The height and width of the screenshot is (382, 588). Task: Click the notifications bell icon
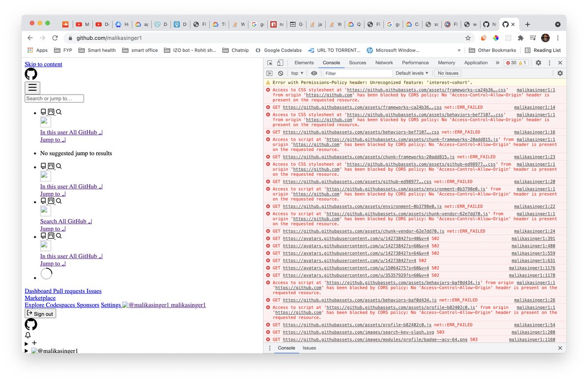[28, 335]
